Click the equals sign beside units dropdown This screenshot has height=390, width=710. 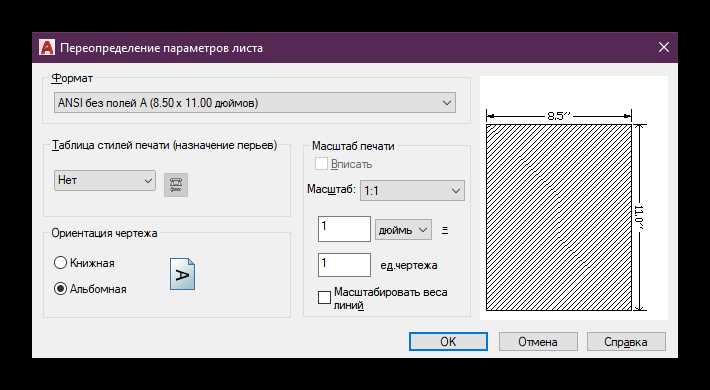pos(445,230)
